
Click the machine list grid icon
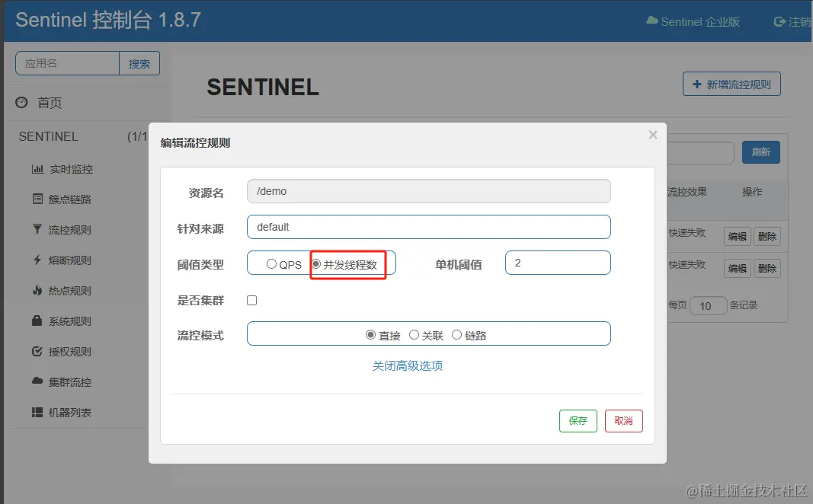pyautogui.click(x=37, y=413)
